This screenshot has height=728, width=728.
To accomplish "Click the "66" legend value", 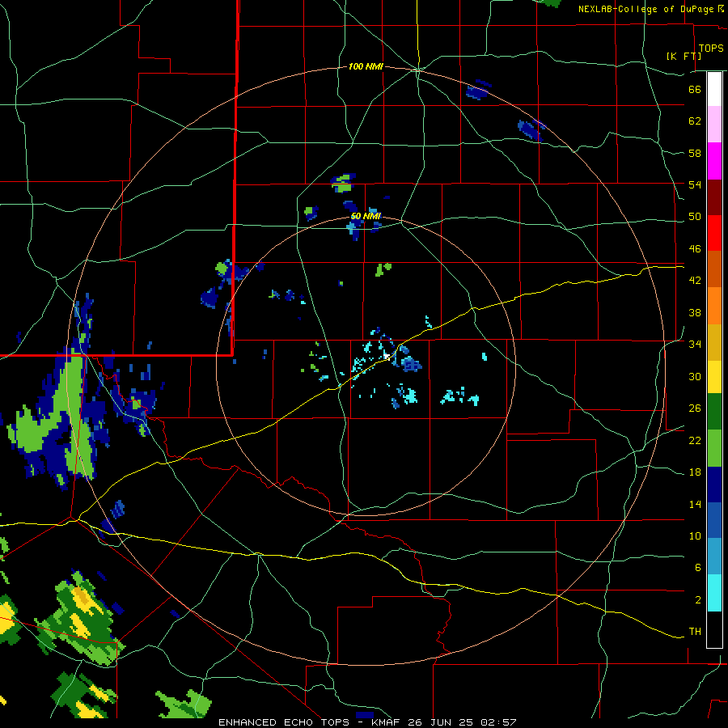I will pyautogui.click(x=695, y=89).
